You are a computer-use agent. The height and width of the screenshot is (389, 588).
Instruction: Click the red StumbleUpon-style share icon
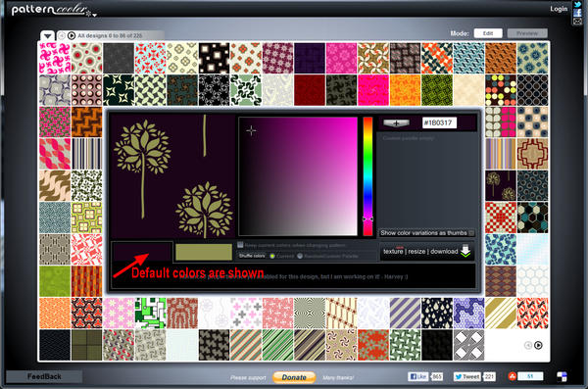(512, 376)
